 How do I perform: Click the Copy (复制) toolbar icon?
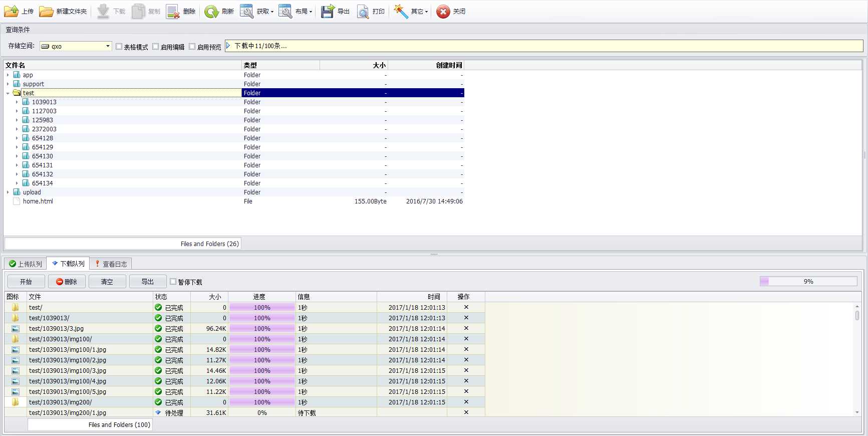coord(138,11)
